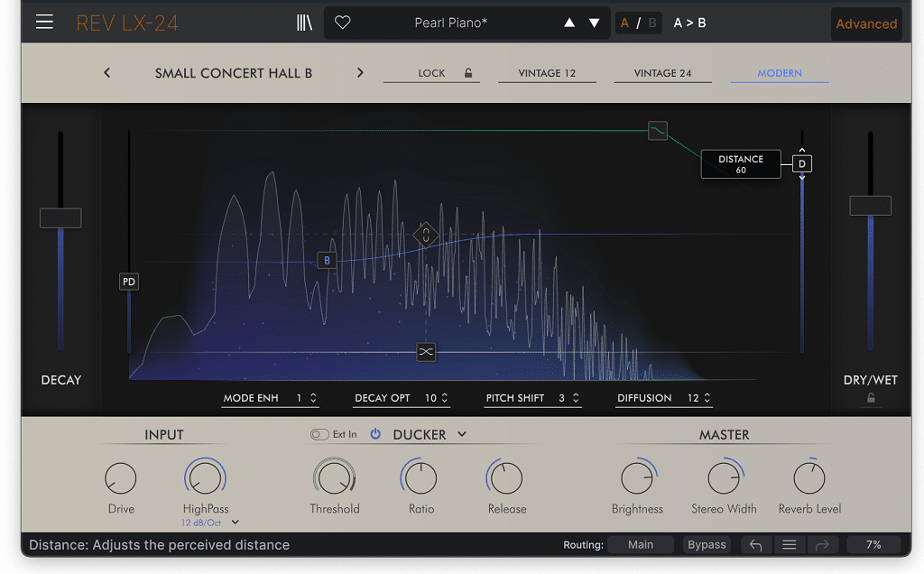
Task: Click the Stereo Width knob
Action: coord(724,478)
